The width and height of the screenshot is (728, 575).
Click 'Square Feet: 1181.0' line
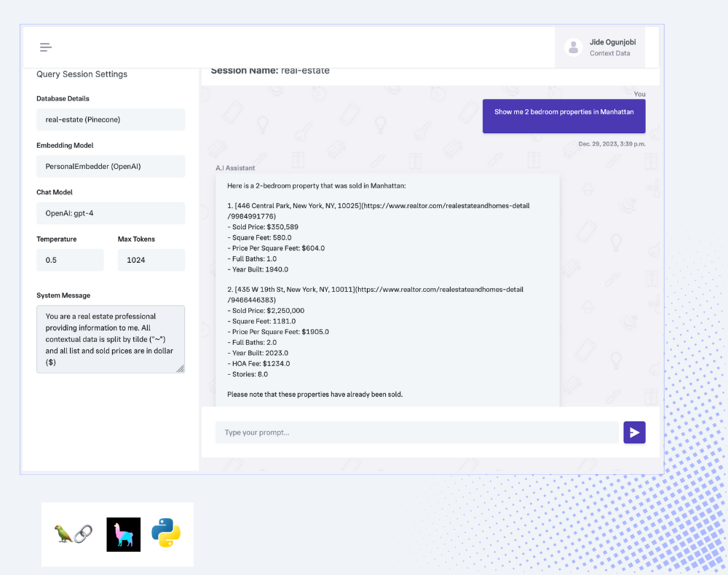pos(261,321)
